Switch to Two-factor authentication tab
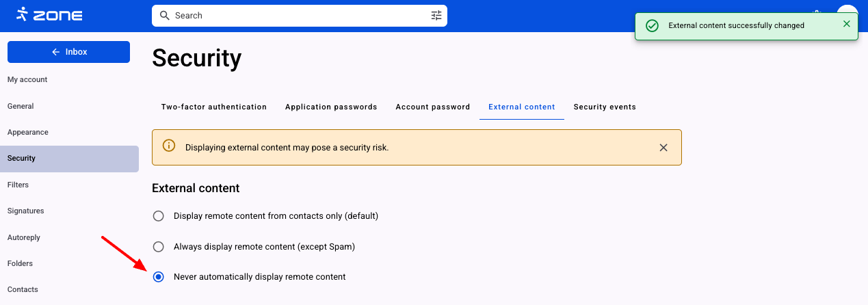 (214, 107)
